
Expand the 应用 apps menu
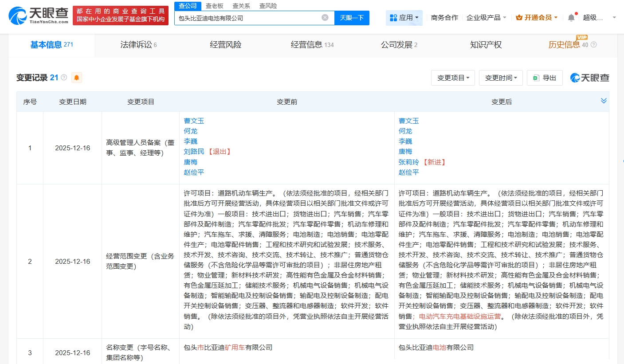(x=404, y=18)
